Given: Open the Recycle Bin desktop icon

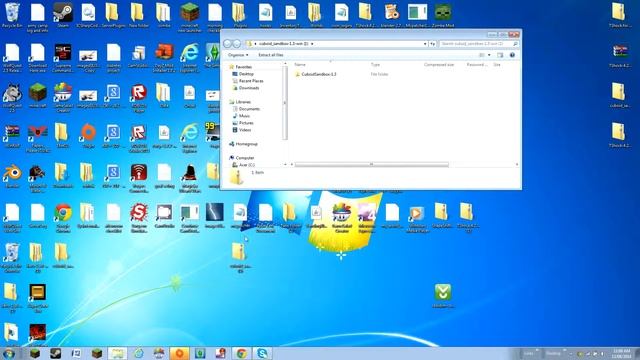Looking at the screenshot, I should pos(12,15).
